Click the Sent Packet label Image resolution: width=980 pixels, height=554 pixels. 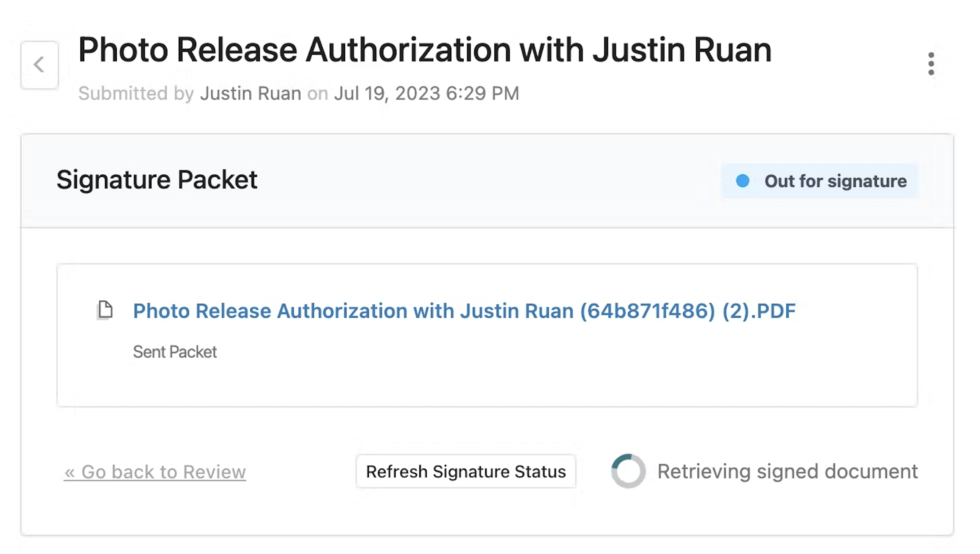click(175, 352)
